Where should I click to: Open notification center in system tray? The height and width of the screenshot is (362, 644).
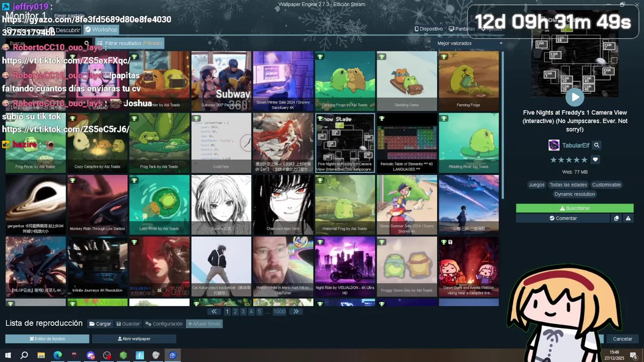[x=633, y=355]
